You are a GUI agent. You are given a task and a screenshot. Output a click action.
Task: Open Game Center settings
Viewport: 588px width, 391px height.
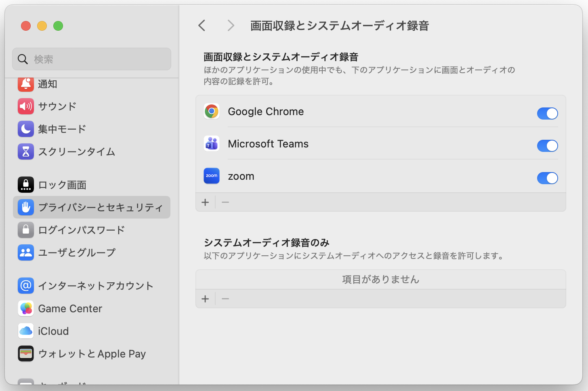pyautogui.click(x=92, y=308)
